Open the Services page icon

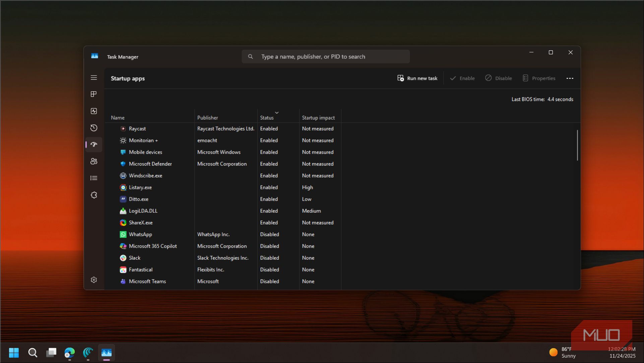pos(94,195)
